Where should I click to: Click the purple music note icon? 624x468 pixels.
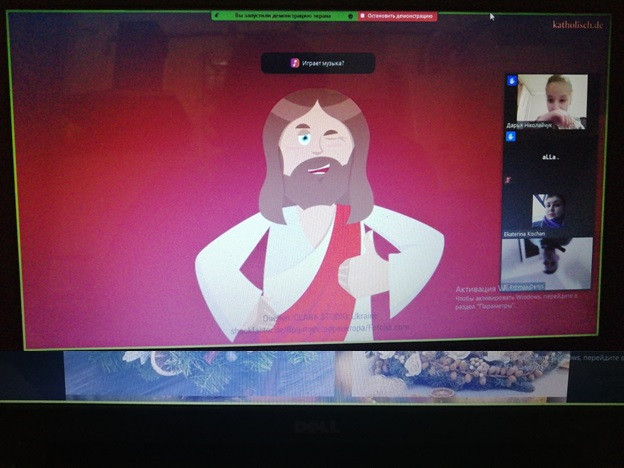(x=294, y=63)
